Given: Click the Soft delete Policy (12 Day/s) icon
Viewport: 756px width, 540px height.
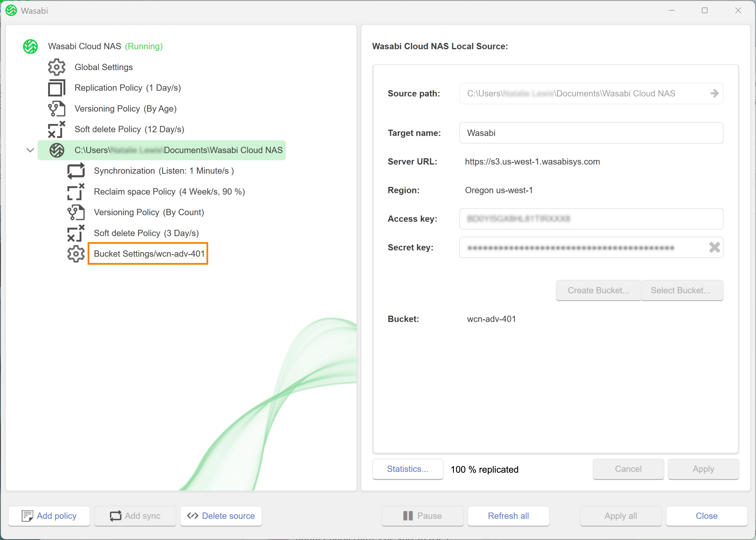Looking at the screenshot, I should pyautogui.click(x=57, y=129).
